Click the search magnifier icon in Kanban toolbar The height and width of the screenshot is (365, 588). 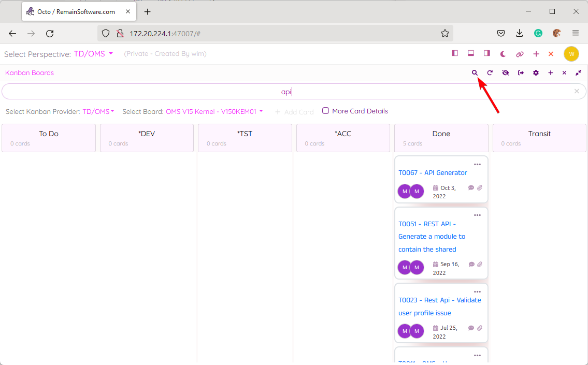[x=475, y=73]
